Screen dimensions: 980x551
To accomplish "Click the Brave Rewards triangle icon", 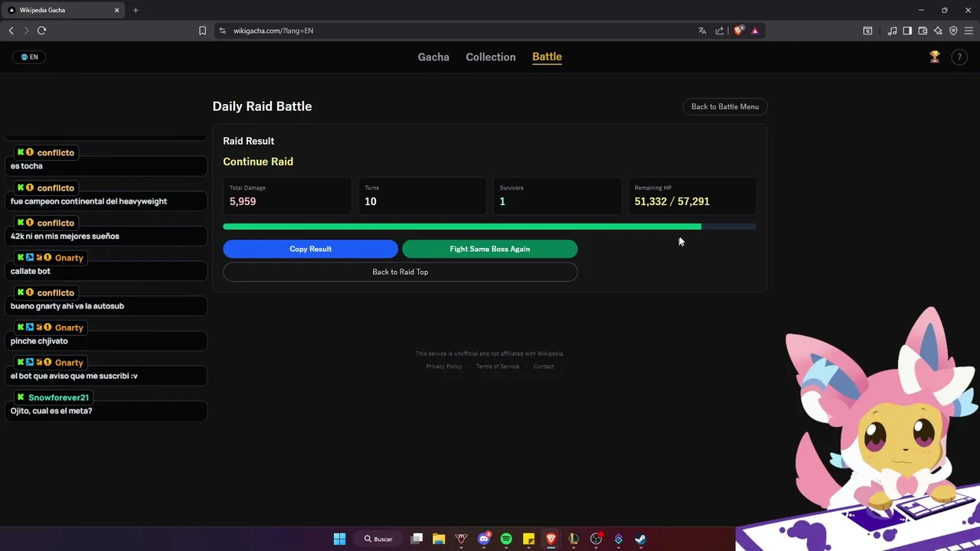I will pyautogui.click(x=755, y=31).
